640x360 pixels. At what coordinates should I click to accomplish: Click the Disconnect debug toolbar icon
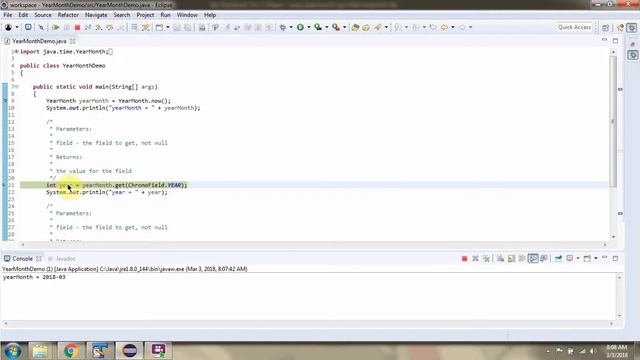88,27
